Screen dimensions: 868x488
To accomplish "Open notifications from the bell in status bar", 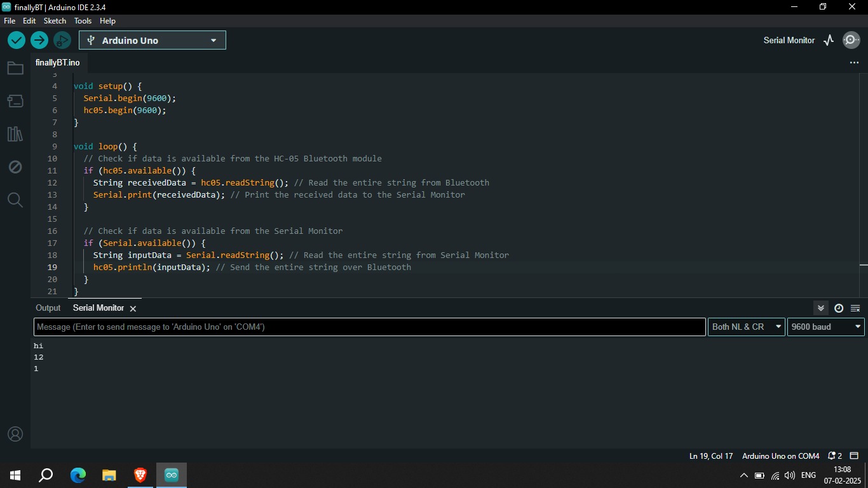I will point(831,456).
